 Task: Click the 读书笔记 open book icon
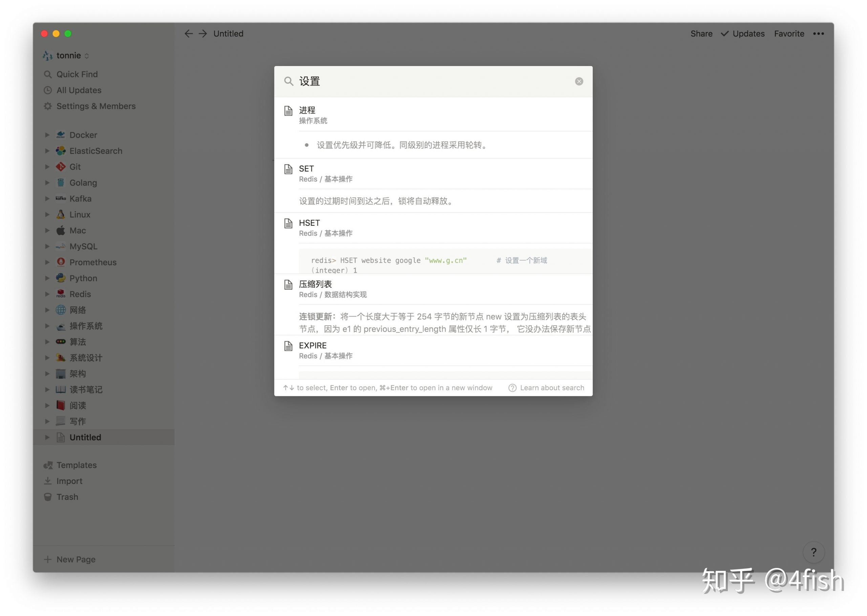click(x=60, y=390)
